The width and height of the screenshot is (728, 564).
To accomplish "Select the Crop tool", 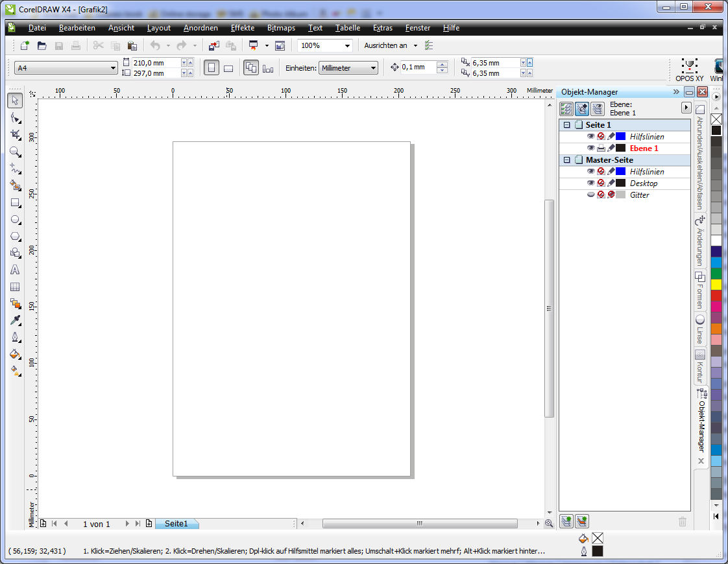I will (x=15, y=134).
